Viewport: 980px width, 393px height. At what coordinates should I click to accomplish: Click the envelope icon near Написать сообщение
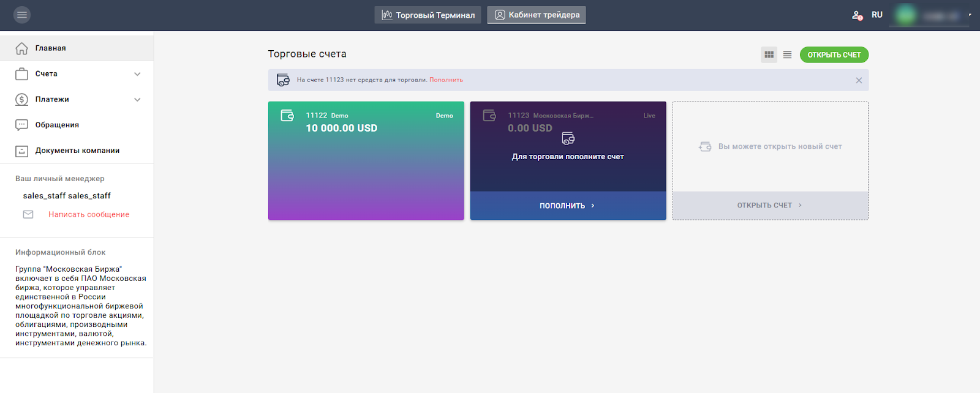(x=28, y=214)
